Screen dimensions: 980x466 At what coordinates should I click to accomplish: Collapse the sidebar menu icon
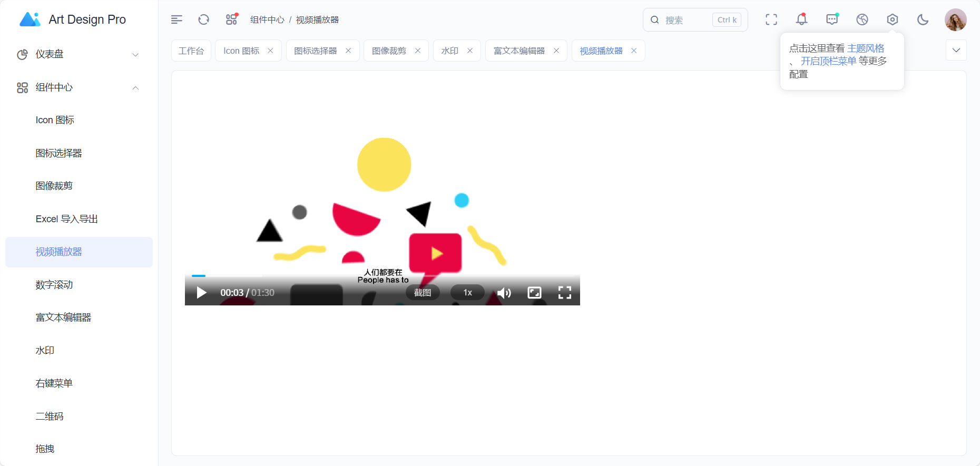(177, 19)
